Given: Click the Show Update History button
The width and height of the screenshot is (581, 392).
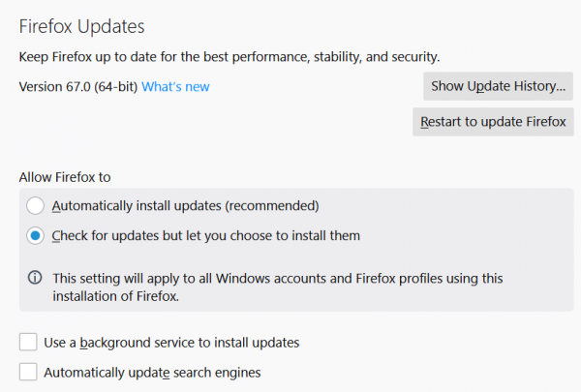Looking at the screenshot, I should coord(498,86).
